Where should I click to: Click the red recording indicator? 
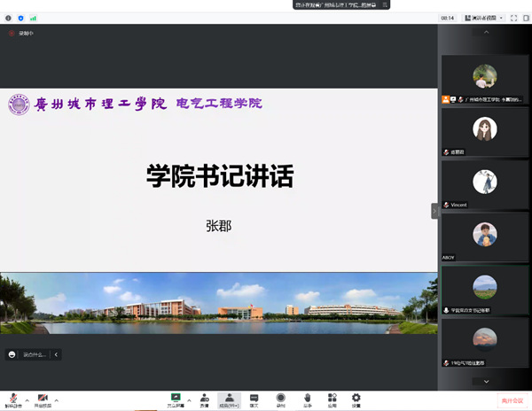point(12,33)
